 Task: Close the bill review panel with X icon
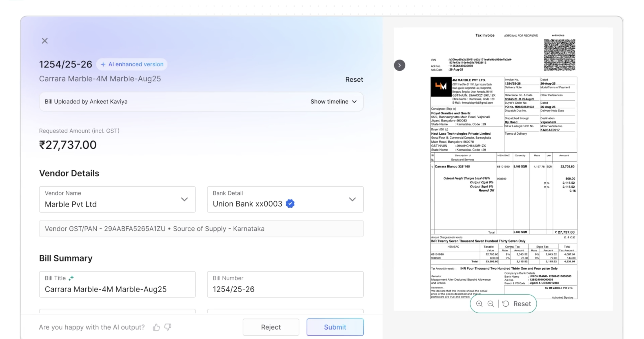click(x=44, y=41)
